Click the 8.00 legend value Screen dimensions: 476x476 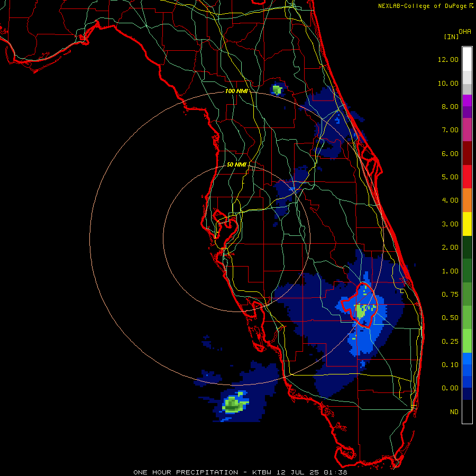[x=450, y=106]
